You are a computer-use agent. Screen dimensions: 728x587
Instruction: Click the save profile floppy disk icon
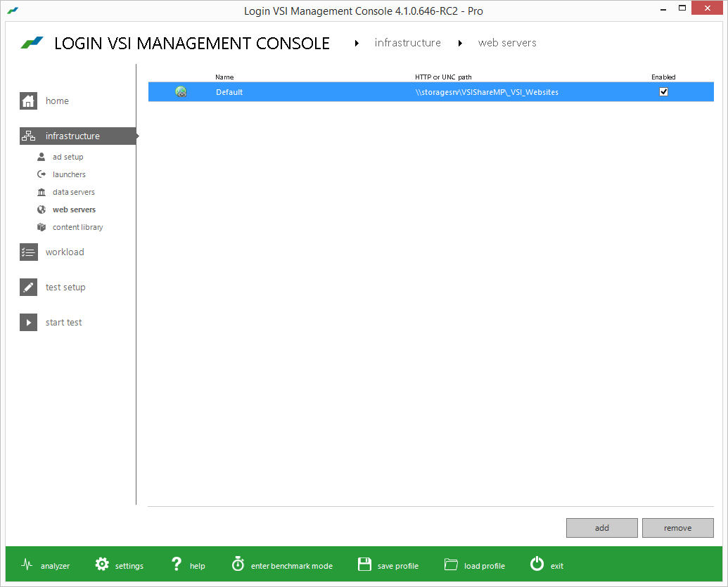[x=364, y=565]
